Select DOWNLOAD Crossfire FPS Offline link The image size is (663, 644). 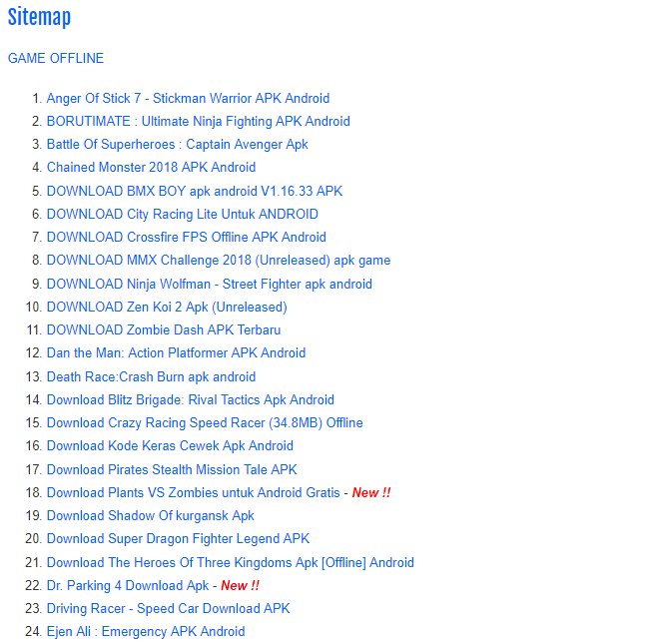(186, 237)
